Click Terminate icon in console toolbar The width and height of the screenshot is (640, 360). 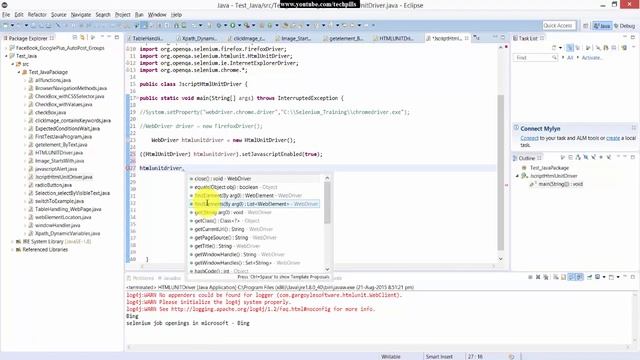tap(530, 277)
